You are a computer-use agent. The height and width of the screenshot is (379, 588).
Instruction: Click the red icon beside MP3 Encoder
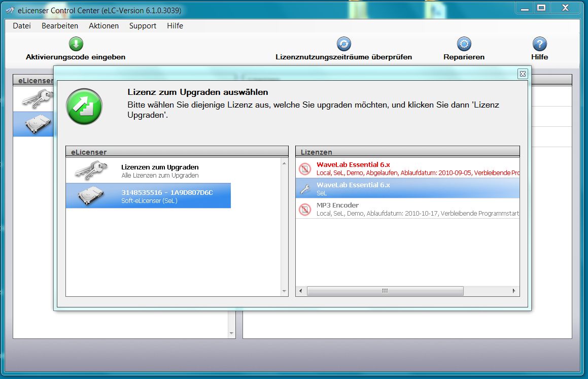point(305,209)
